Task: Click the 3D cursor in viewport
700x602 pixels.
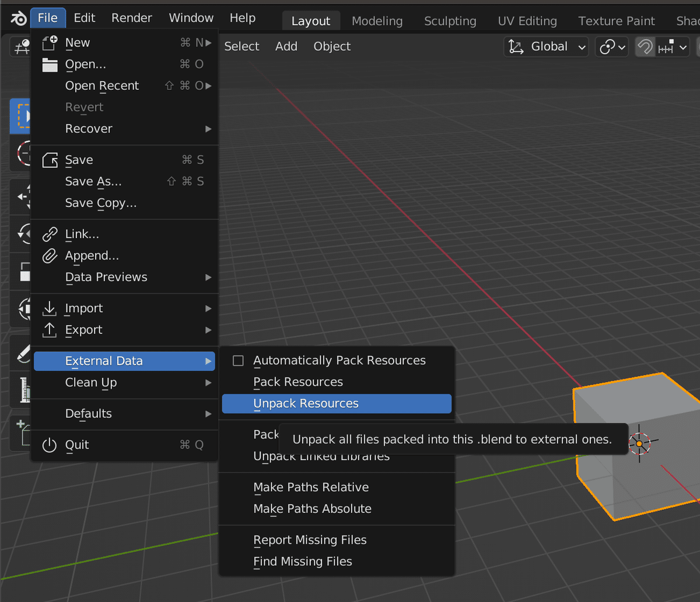Action: pos(639,444)
